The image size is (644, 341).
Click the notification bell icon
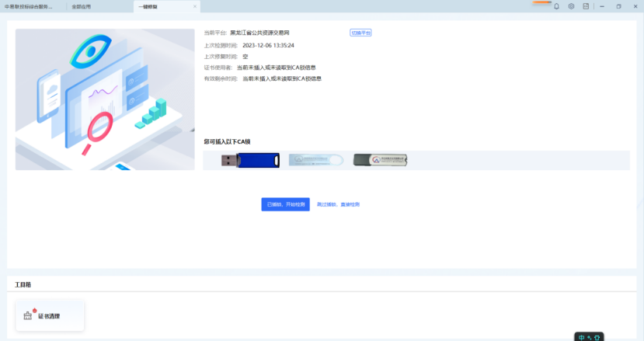pyautogui.click(x=556, y=6)
